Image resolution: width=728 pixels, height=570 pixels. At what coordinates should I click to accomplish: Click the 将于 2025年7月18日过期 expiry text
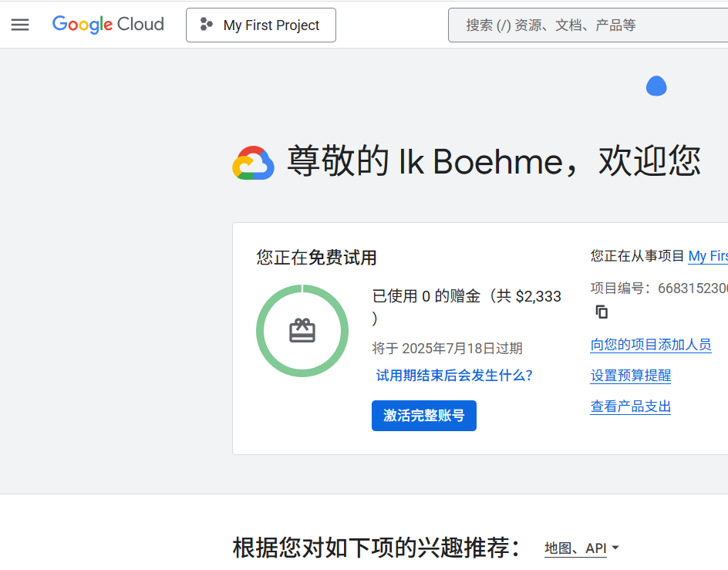447,349
